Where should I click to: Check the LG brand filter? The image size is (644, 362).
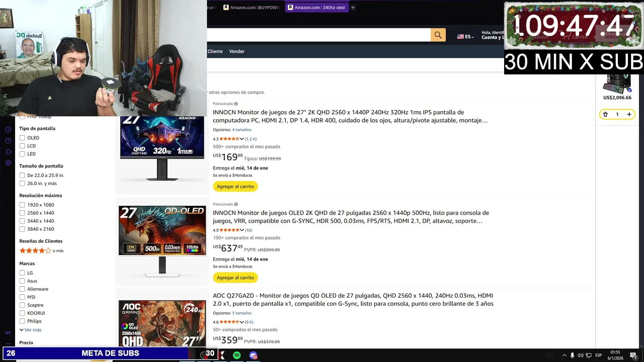point(22,273)
